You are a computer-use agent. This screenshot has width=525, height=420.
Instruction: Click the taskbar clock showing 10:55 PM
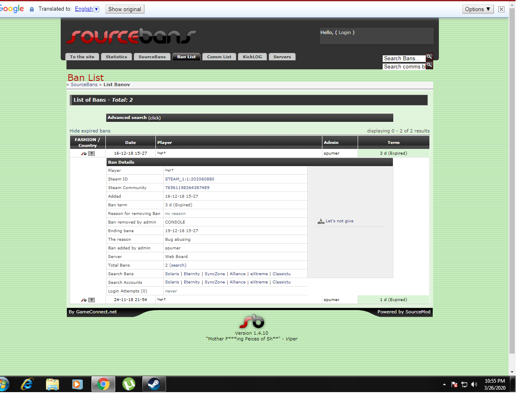click(x=495, y=384)
